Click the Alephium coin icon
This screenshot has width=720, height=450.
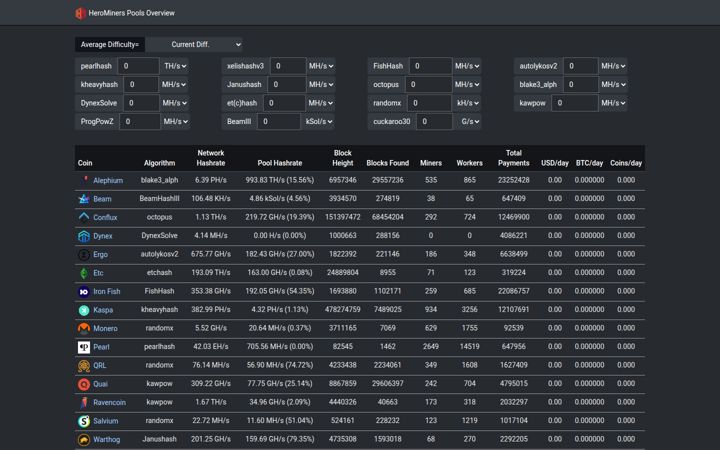tap(84, 180)
